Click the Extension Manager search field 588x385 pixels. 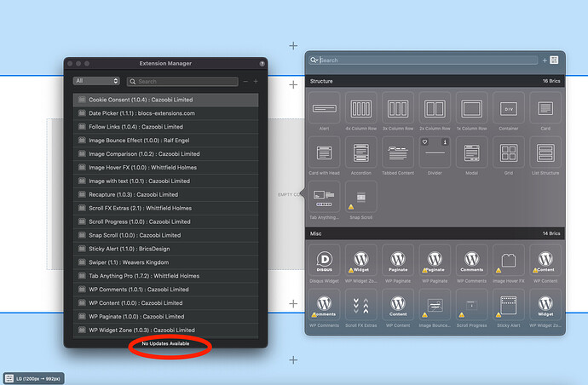(x=183, y=82)
